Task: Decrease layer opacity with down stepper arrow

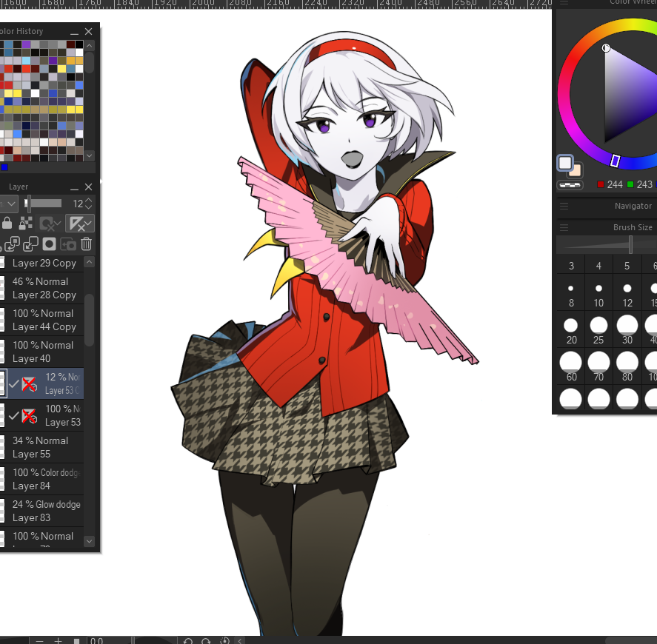Action: (x=88, y=207)
